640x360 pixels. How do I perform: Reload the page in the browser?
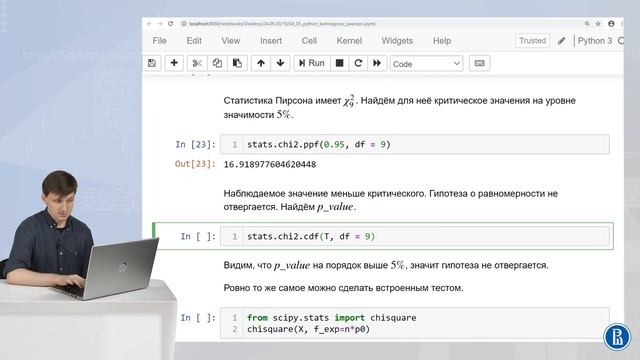[171, 24]
